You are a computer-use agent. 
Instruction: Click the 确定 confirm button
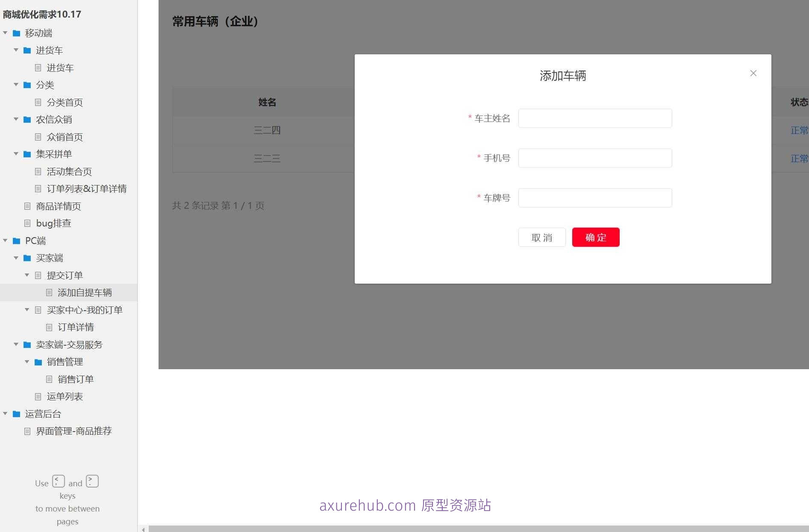coord(595,237)
